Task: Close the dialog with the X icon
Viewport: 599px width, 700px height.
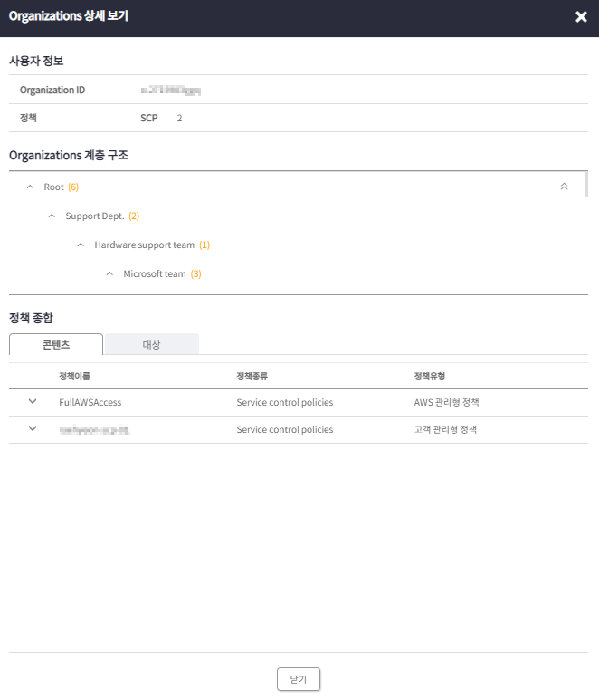Action: [x=581, y=16]
